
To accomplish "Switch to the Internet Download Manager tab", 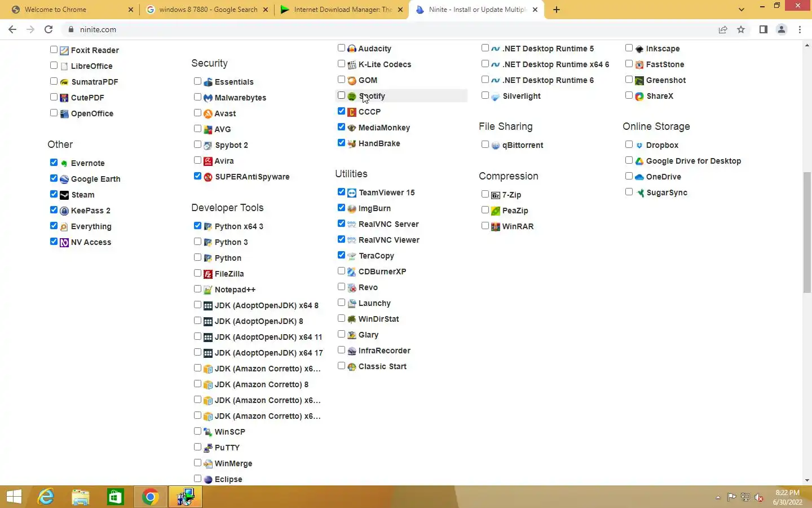I will coord(341,10).
